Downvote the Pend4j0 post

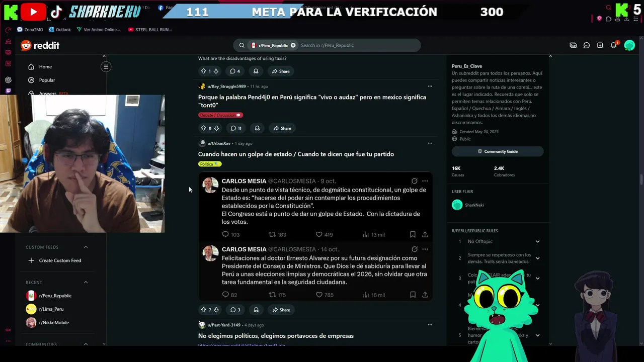pyautogui.click(x=217, y=128)
